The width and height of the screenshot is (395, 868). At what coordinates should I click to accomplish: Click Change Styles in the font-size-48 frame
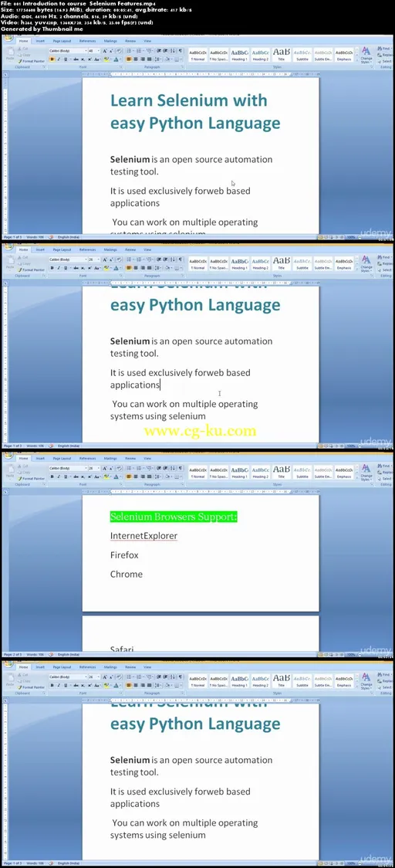366,56
